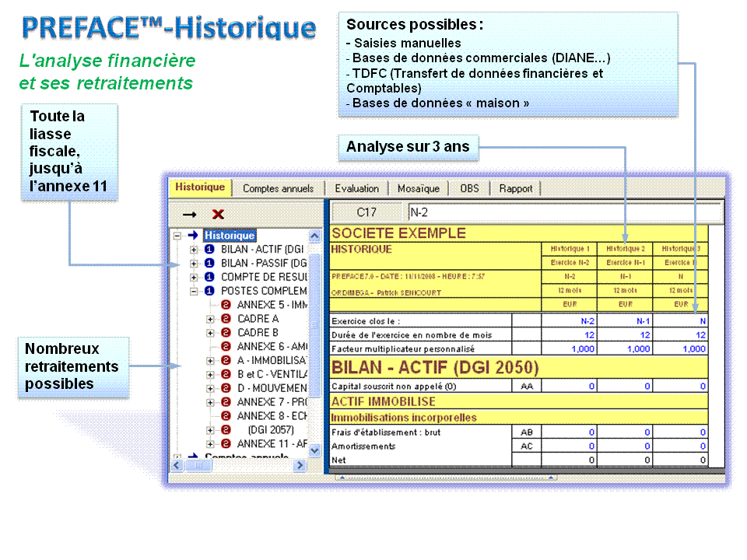
Task: Select the POSTES COMPLEM tree label
Action: click(x=264, y=290)
